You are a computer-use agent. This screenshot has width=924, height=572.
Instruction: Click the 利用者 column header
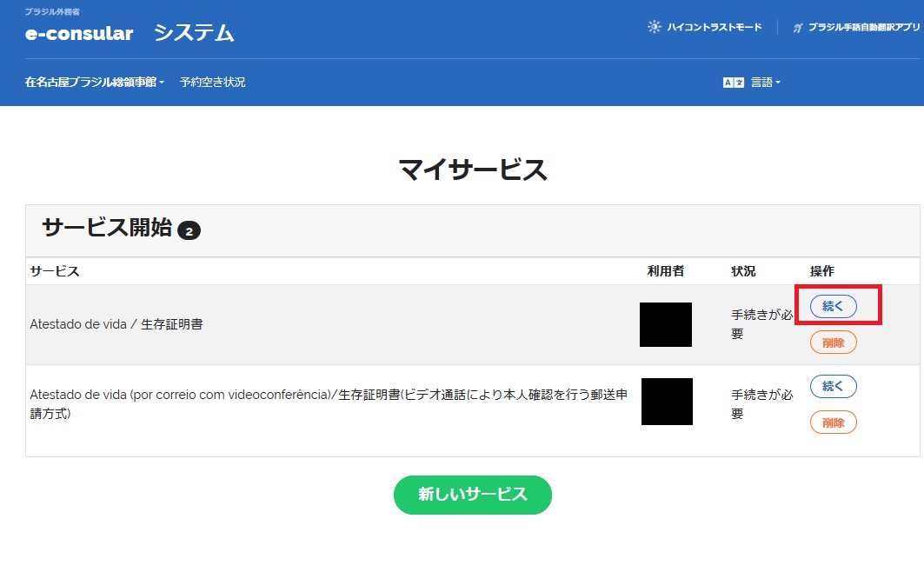[665, 271]
